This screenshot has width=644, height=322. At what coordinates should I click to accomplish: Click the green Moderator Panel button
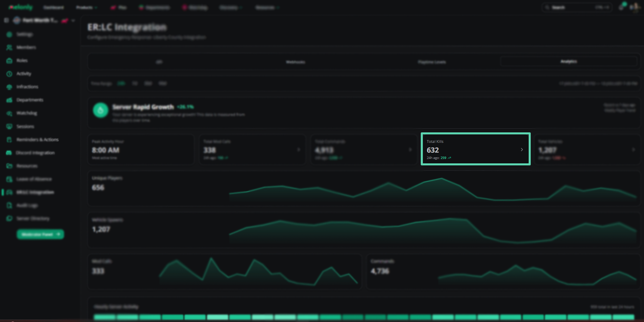coord(40,234)
